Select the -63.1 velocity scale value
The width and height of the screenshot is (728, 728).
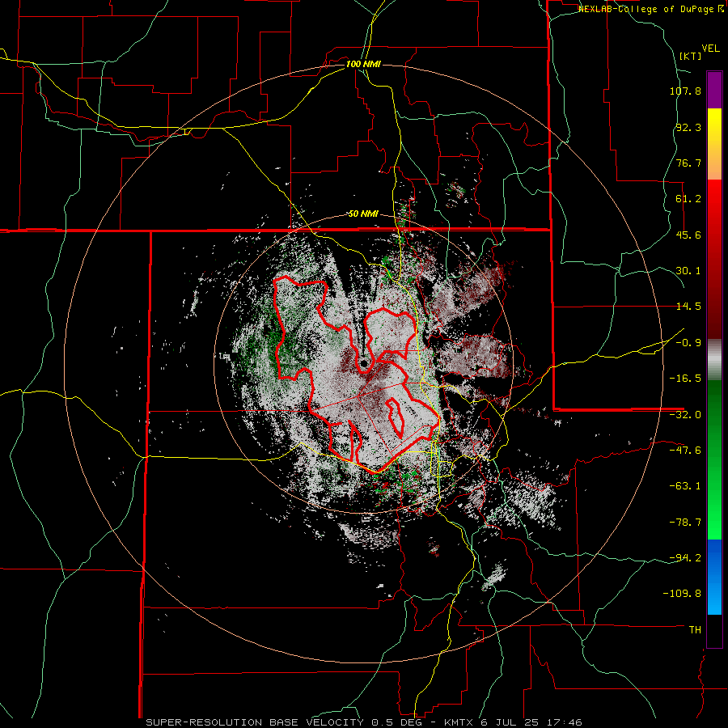point(685,486)
